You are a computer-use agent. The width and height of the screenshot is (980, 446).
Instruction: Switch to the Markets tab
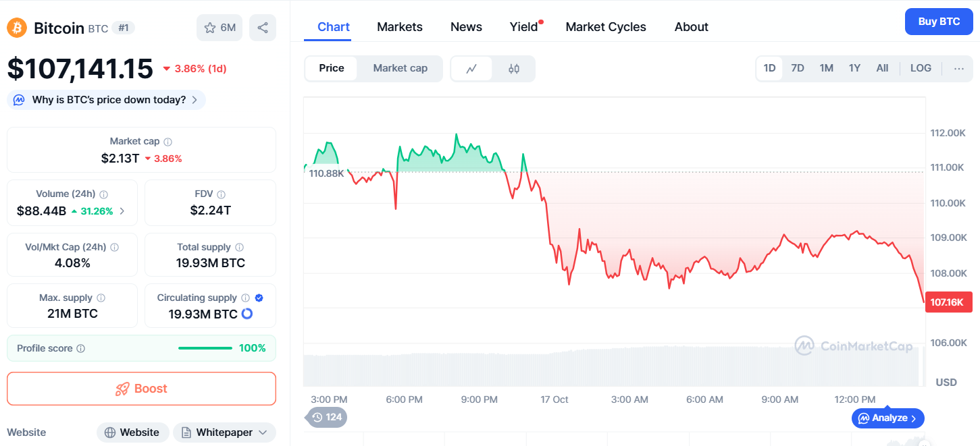click(400, 27)
